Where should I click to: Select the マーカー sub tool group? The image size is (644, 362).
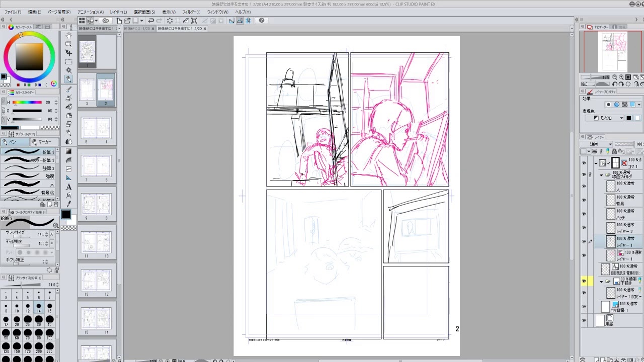coord(44,142)
